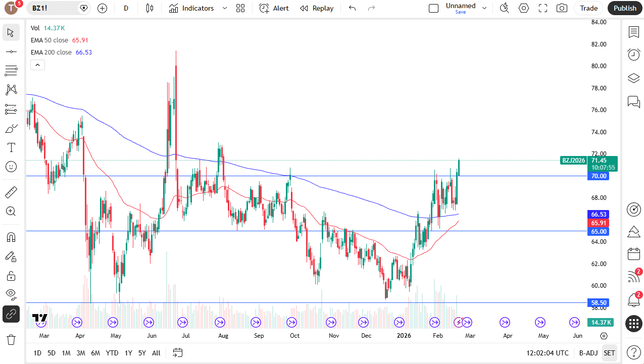Select the 3M time range

[x=81, y=353]
